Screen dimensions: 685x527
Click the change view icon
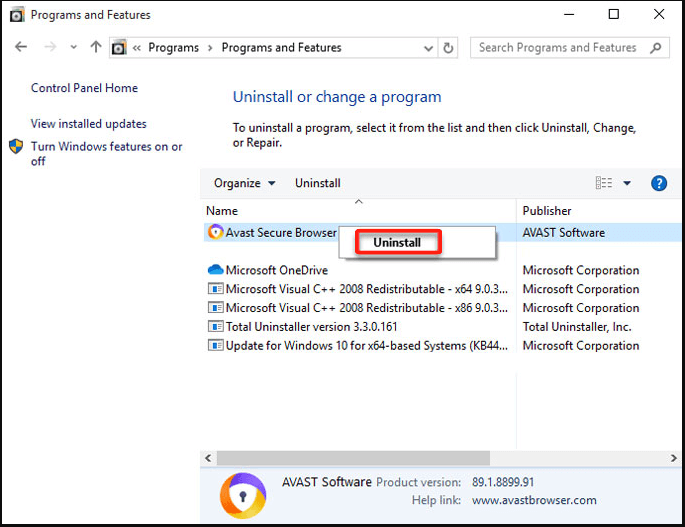pyautogui.click(x=604, y=183)
